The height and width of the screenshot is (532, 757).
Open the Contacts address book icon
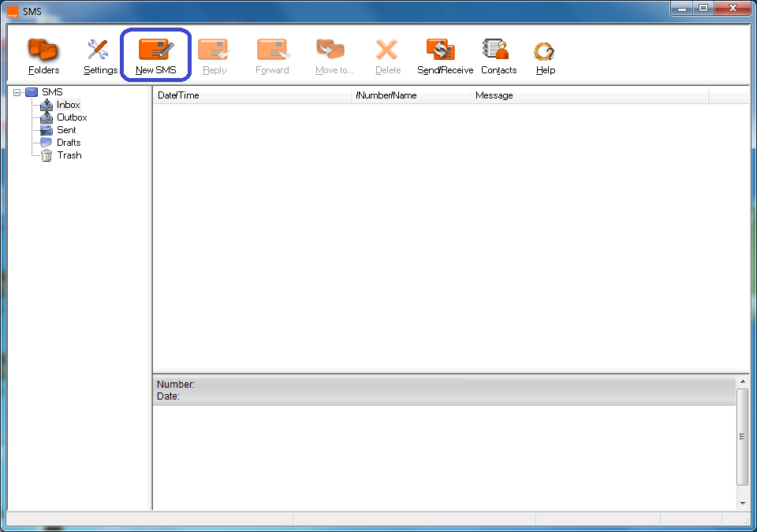498,55
